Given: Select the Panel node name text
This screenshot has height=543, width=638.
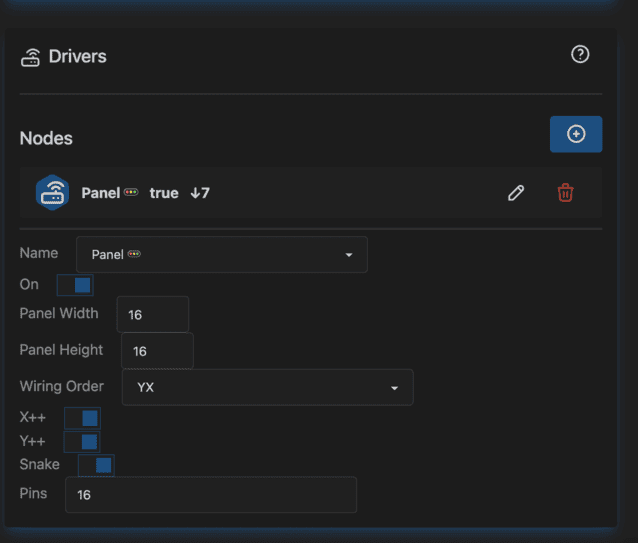Looking at the screenshot, I should [100, 193].
